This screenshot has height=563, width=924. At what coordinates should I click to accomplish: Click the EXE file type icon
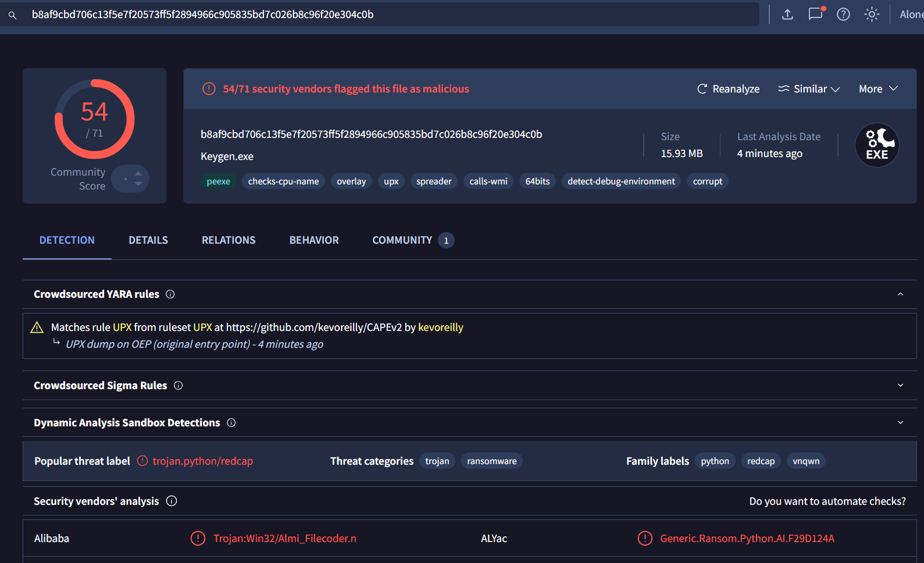click(x=876, y=145)
